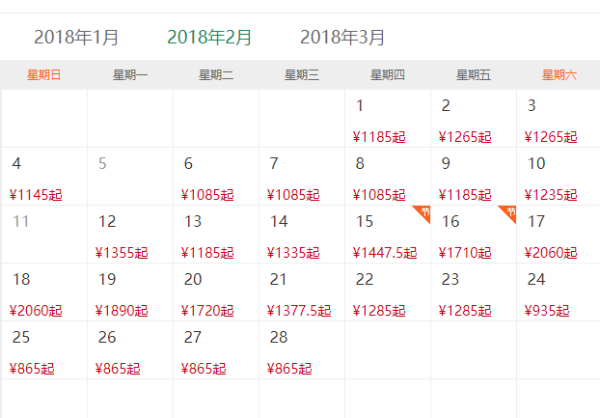600x418 pixels.
Task: Click the ¥1447.5起 price on the 15th
Action: click(385, 253)
